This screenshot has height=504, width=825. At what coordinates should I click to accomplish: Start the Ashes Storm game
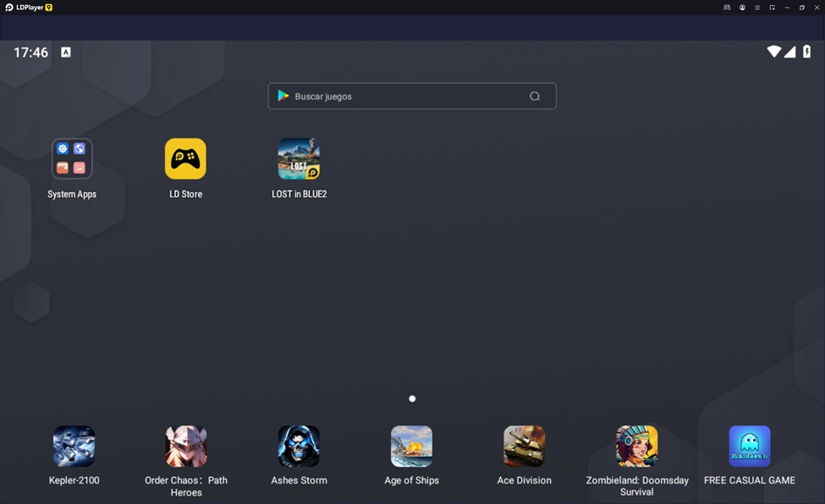pos(299,446)
